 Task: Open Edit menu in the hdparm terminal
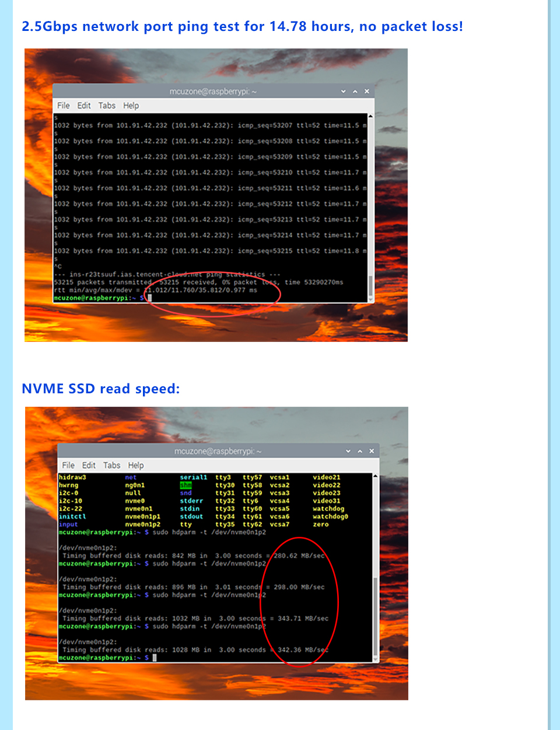coord(89,466)
